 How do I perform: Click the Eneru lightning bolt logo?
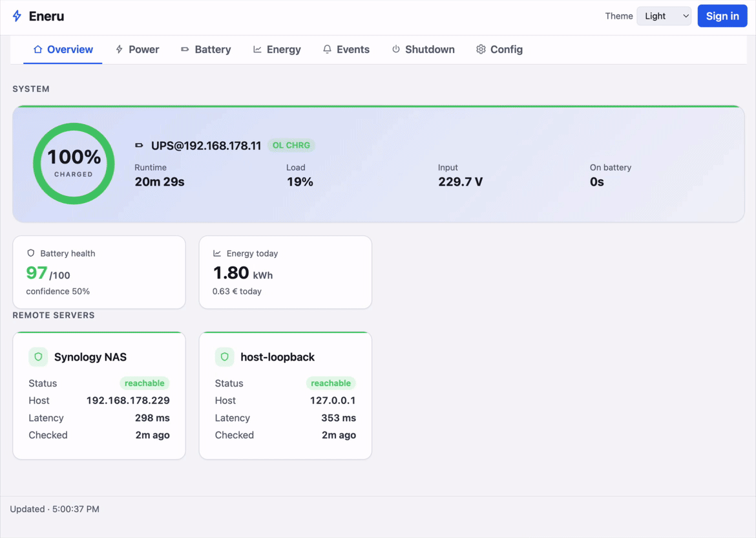click(x=17, y=16)
